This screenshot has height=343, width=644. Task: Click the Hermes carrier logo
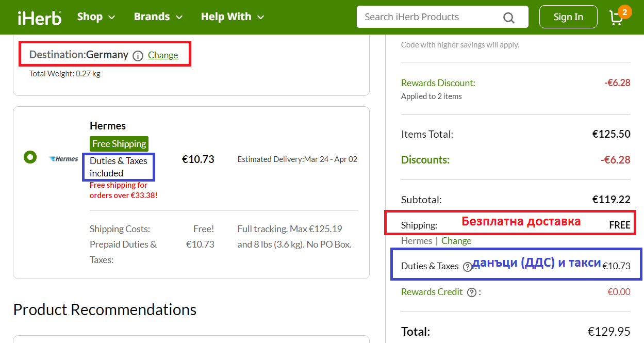pos(63,159)
